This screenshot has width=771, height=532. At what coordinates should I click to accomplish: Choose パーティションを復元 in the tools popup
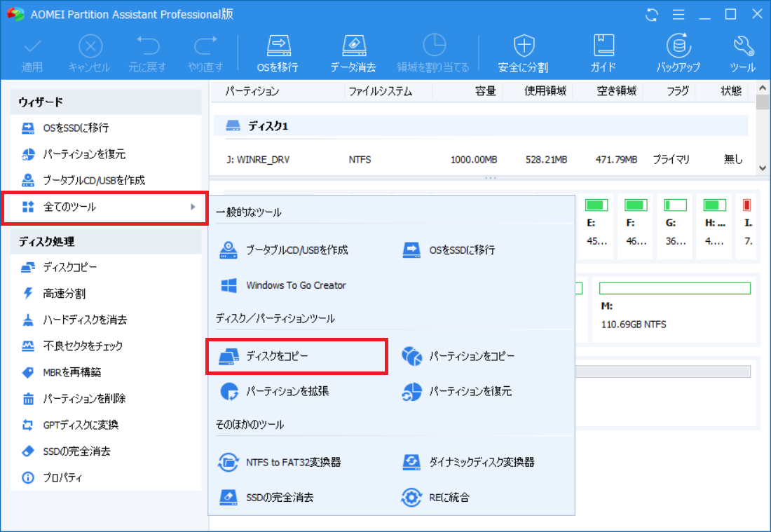coord(457,392)
